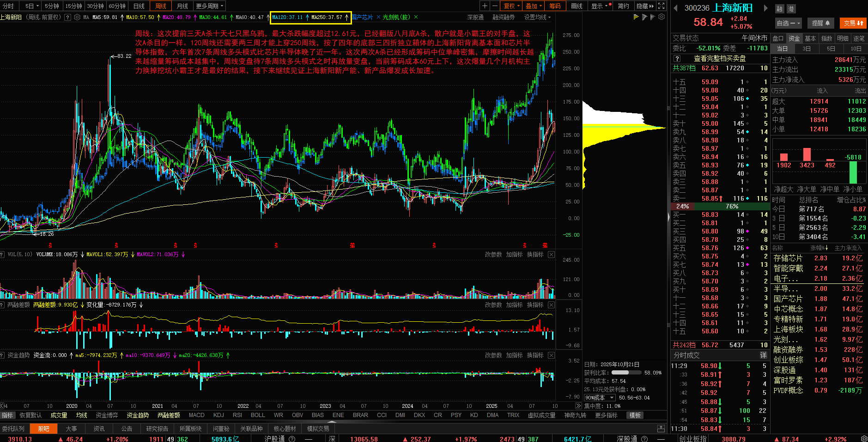
Task: Toggle 画线 drawing tools
Action: click(x=577, y=6)
